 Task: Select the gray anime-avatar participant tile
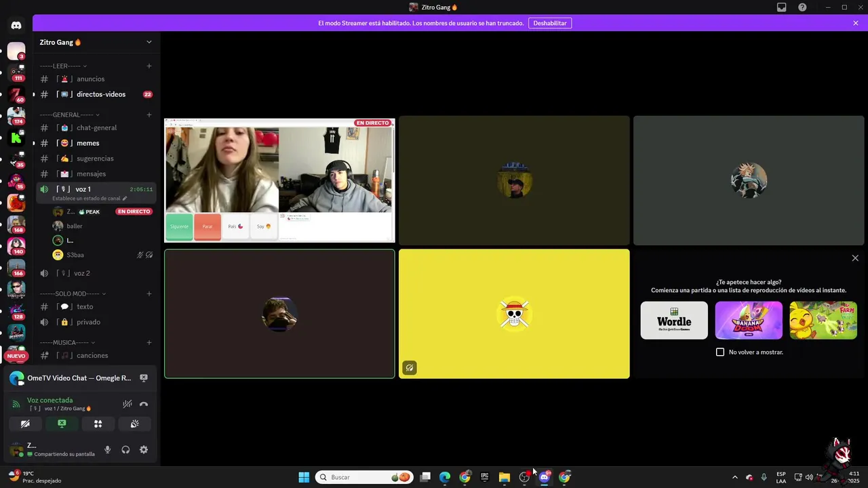tap(749, 180)
